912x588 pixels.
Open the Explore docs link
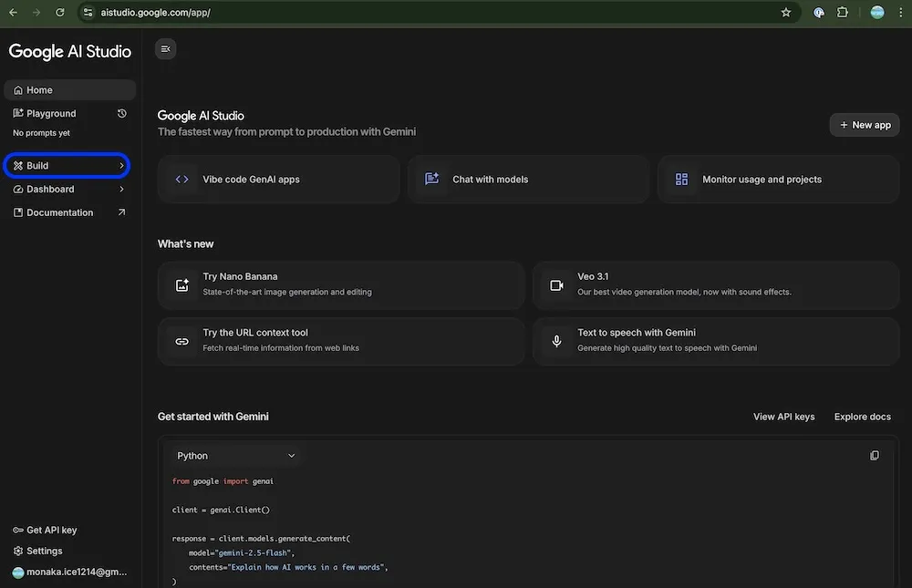[862, 417]
